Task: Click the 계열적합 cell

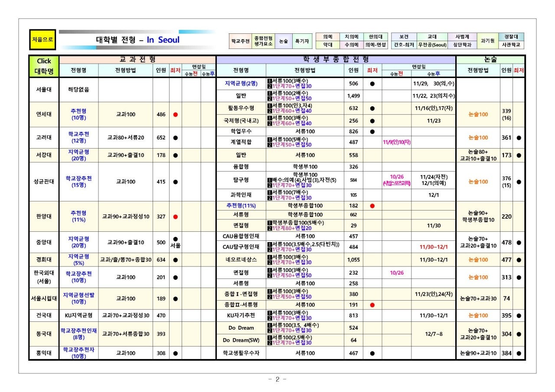Action: [x=241, y=142]
